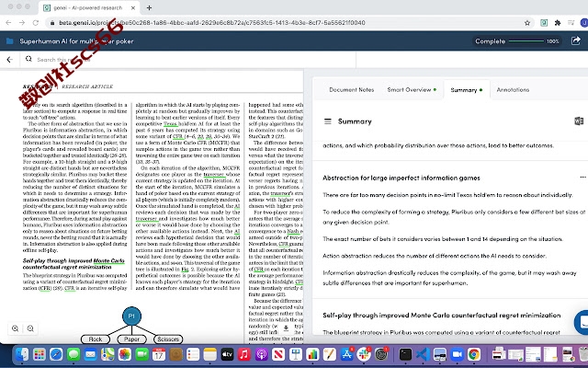Open Messages from the dock
Screen dimensions: 588x368
[x=73, y=354]
